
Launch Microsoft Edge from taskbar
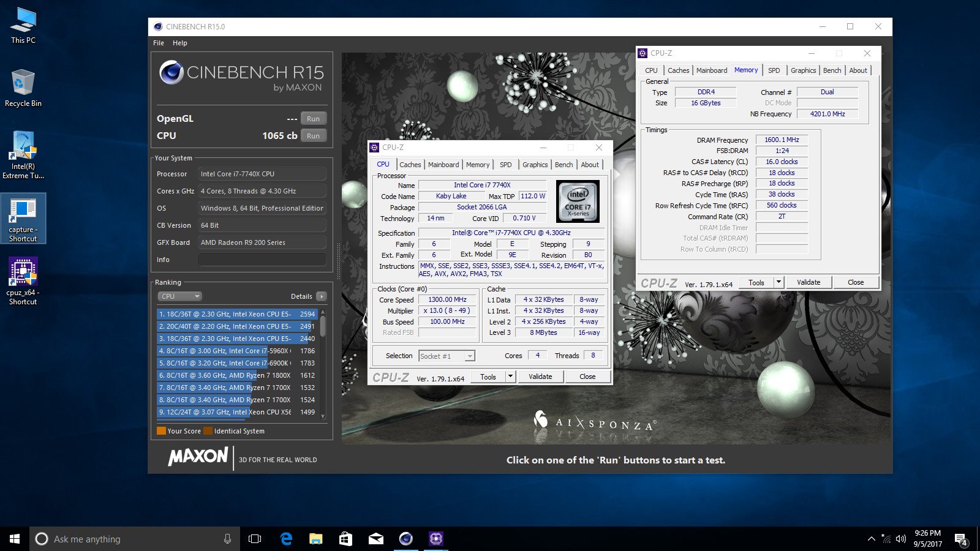coord(285,539)
